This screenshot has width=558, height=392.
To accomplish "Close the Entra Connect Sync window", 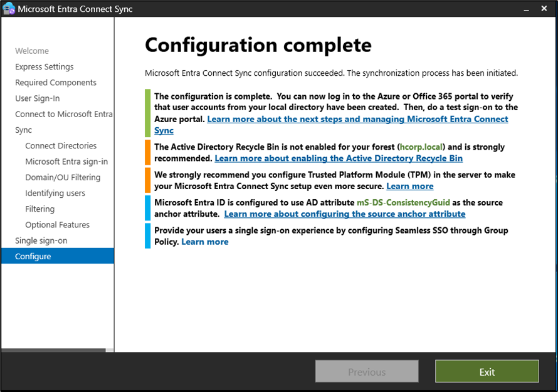I will click(543, 9).
